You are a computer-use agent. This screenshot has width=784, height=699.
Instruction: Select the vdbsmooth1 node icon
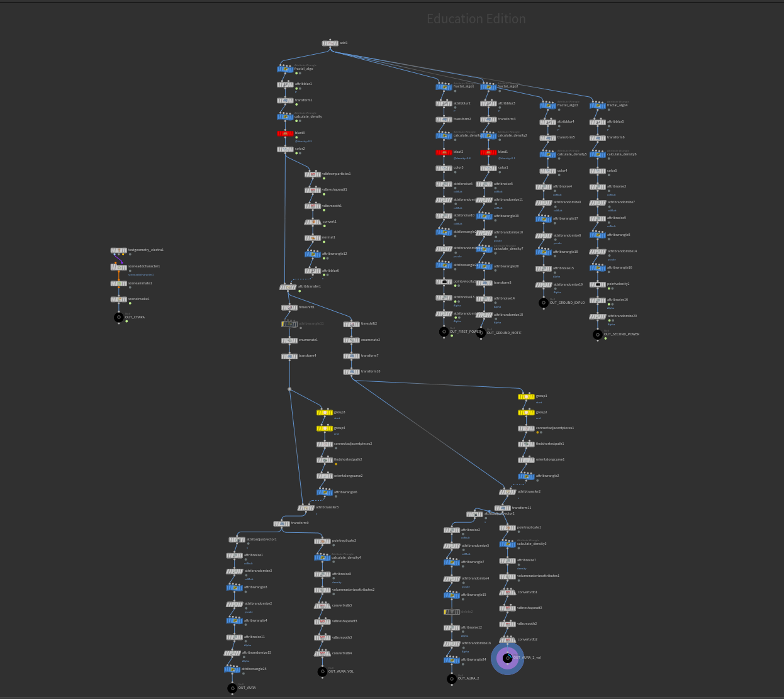[313, 206]
